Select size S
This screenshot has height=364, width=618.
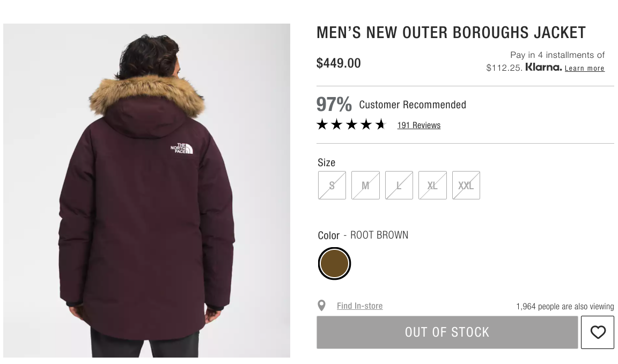click(332, 185)
